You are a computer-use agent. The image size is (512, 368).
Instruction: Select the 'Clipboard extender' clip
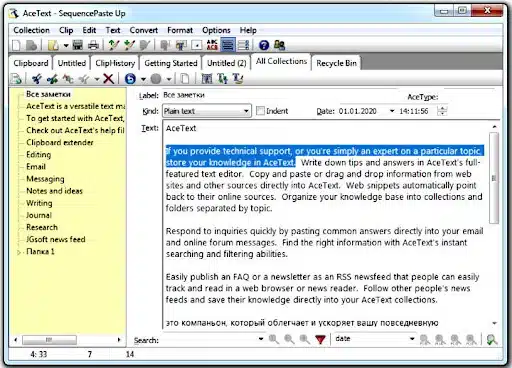click(x=60, y=142)
